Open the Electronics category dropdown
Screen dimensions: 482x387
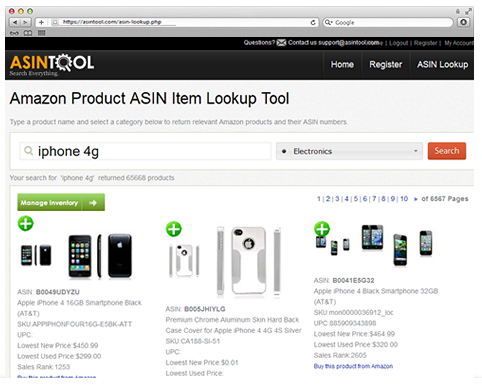pyautogui.click(x=349, y=151)
